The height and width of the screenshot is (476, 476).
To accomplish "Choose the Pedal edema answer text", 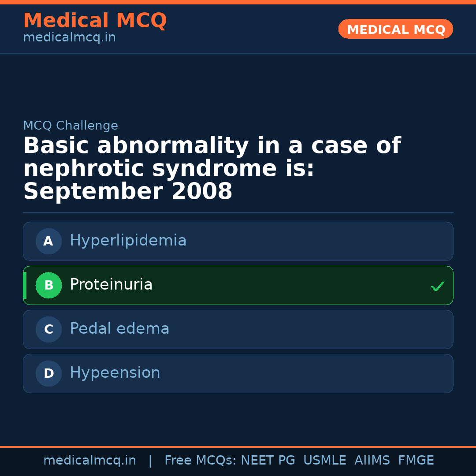I will [119, 329].
